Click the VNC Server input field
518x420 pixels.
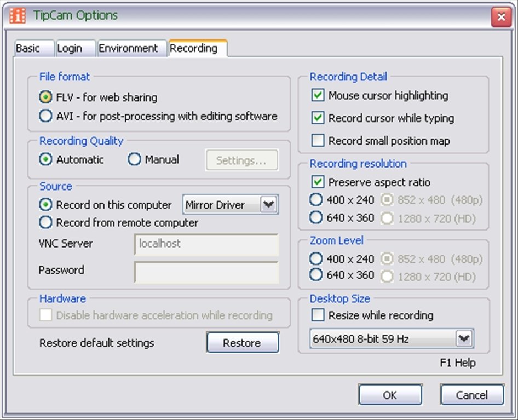pyautogui.click(x=206, y=244)
